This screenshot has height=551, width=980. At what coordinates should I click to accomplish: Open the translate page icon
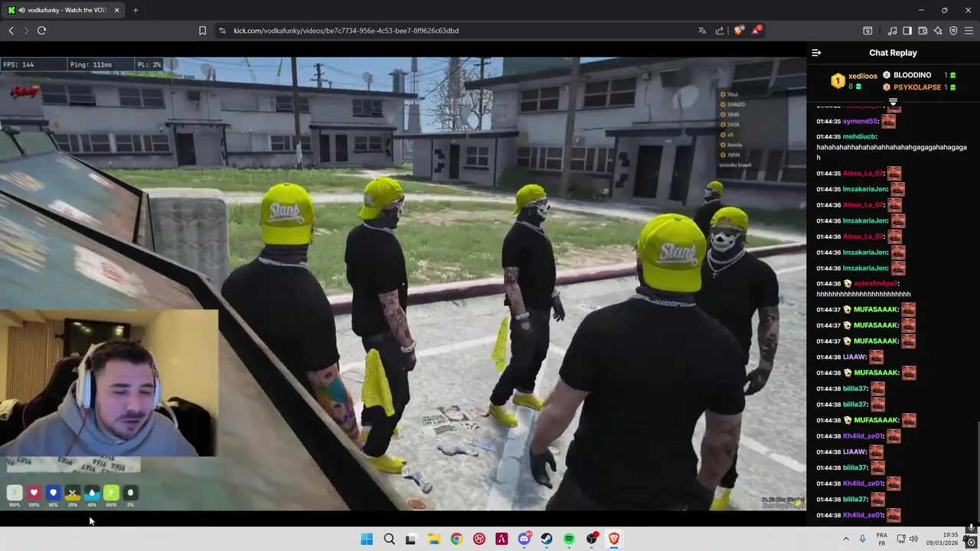tap(702, 31)
